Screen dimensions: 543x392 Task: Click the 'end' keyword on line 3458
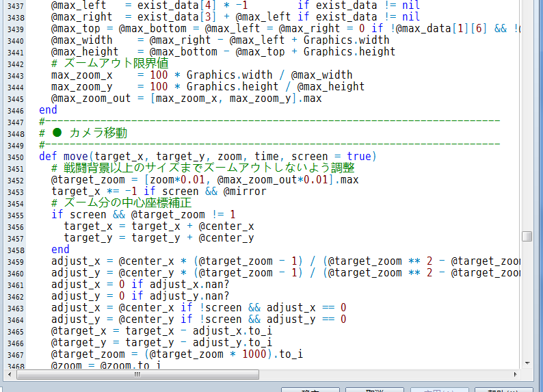click(x=60, y=249)
